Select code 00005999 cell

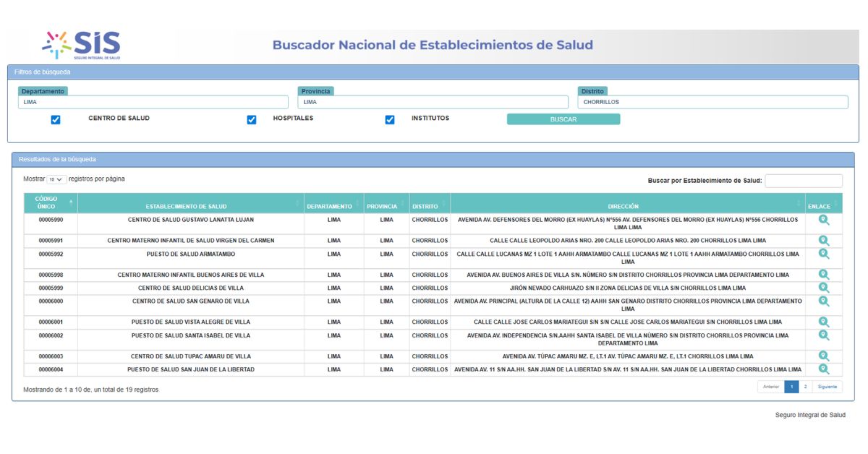coord(51,288)
